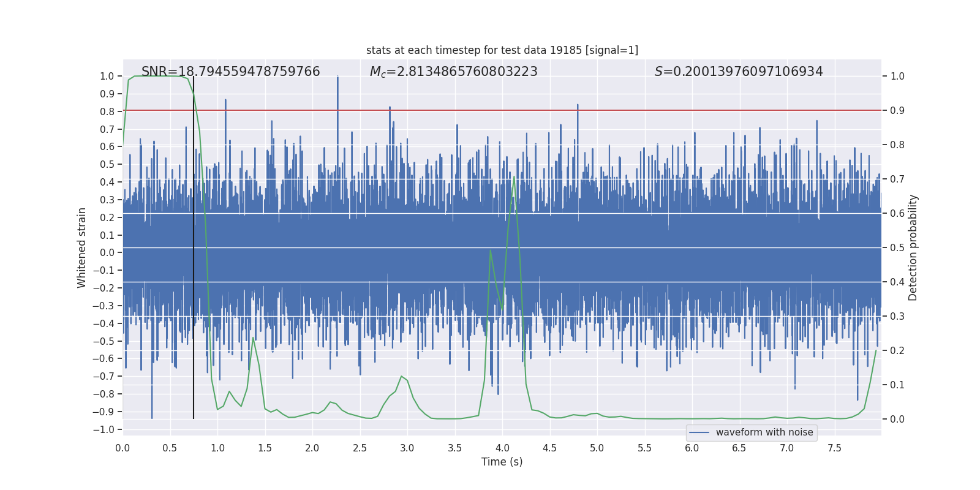Select the S=0.20013976097106934 annotation
The image size is (980, 490).
click(x=739, y=72)
